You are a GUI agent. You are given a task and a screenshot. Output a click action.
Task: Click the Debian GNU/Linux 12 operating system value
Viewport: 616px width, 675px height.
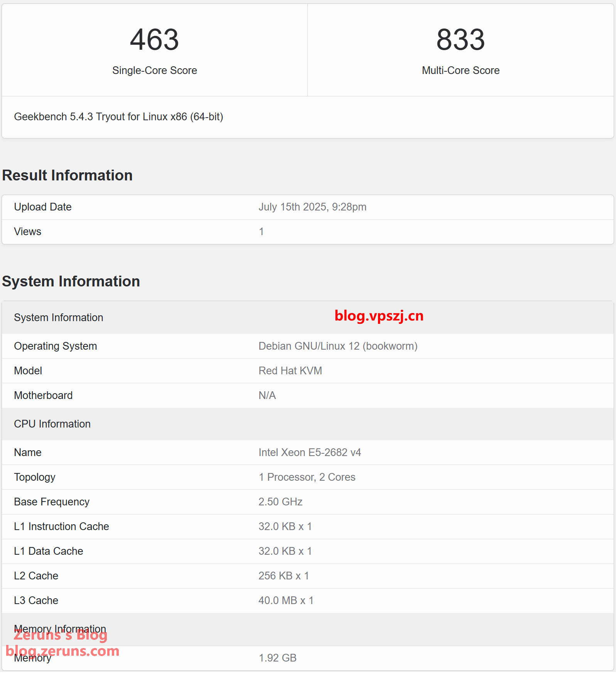tap(338, 346)
